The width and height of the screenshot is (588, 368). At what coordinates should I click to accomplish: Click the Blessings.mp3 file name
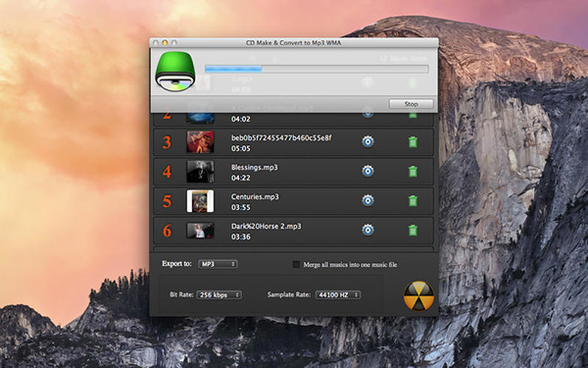(255, 167)
